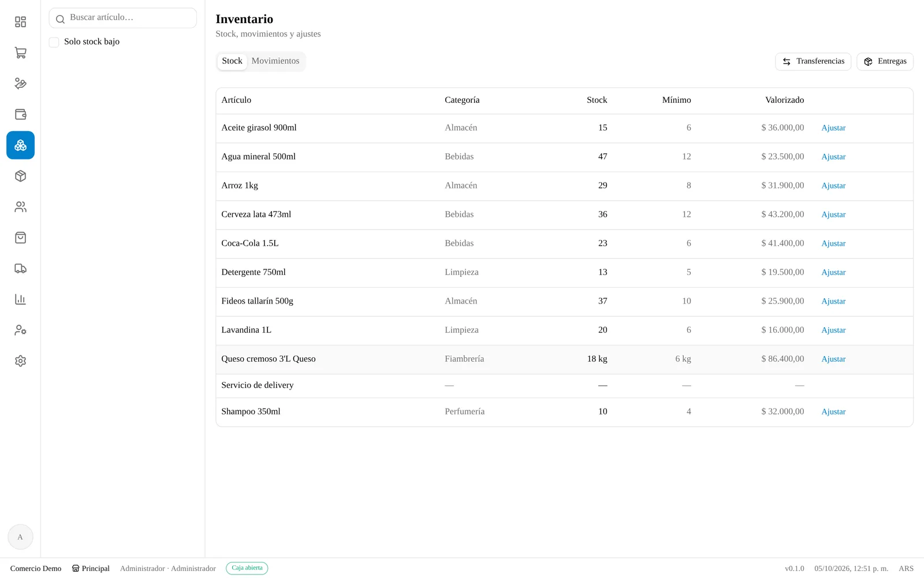The width and height of the screenshot is (924, 578).
Task: Click the store icon beside Principal
Action: (76, 568)
